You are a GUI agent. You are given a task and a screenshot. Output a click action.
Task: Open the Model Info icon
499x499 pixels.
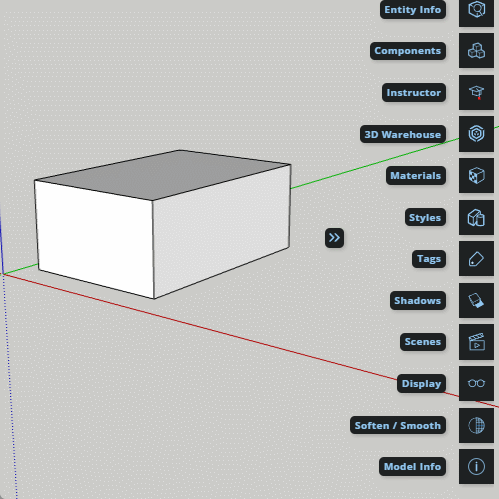pos(476,466)
